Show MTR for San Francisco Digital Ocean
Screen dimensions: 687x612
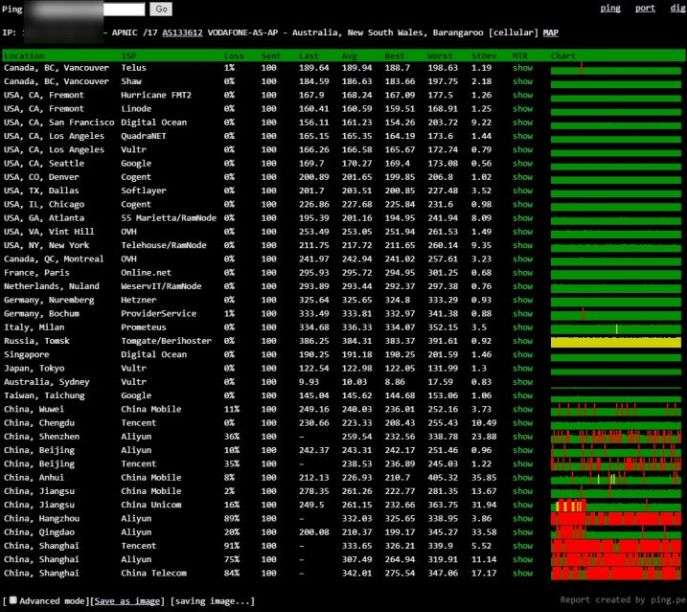tap(523, 123)
